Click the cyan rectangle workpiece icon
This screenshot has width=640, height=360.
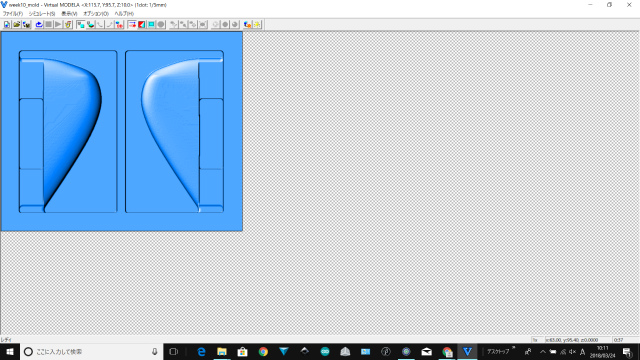(151, 24)
